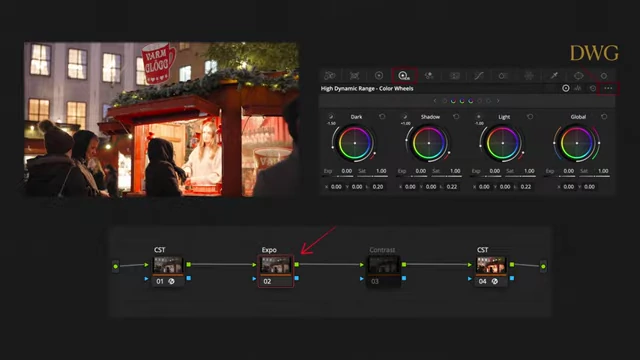Click the Dark zone 0.20 falloff field

click(378, 187)
